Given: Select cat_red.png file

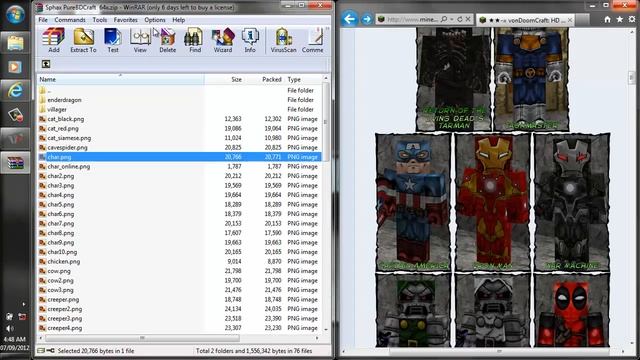Looking at the screenshot, I should 63,128.
